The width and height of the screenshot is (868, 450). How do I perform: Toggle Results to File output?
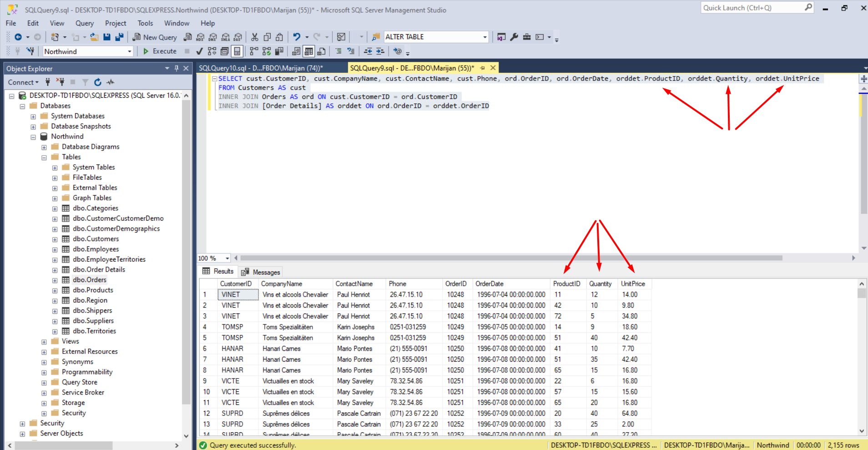click(322, 51)
